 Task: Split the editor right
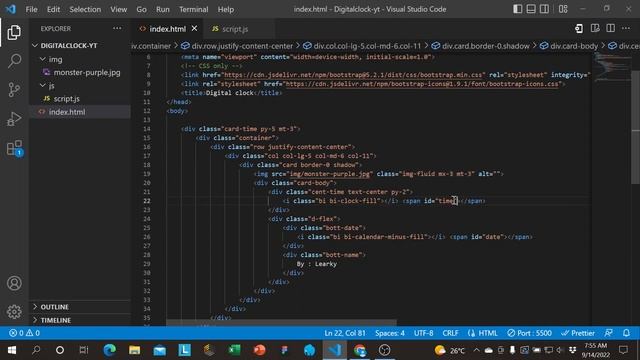click(611, 29)
